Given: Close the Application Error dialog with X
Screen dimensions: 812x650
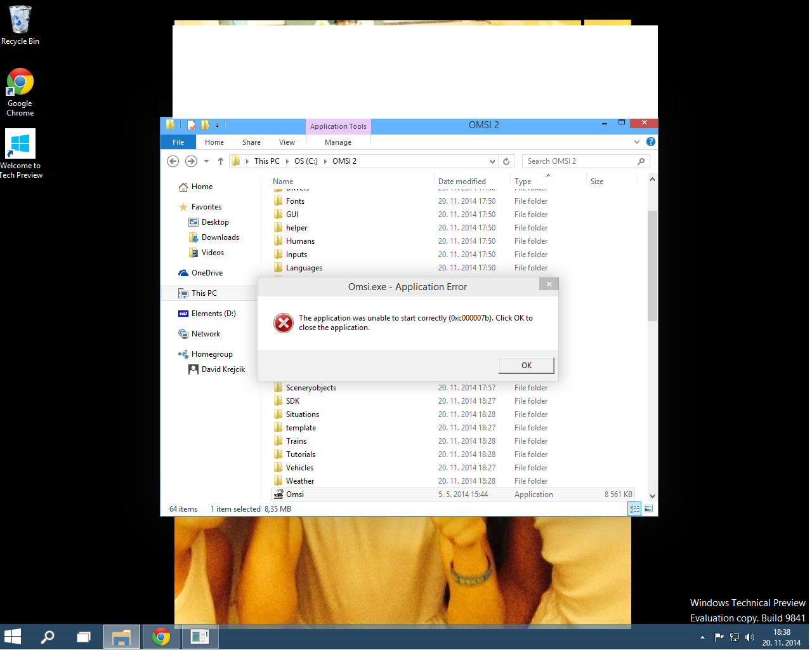Looking at the screenshot, I should (x=549, y=284).
